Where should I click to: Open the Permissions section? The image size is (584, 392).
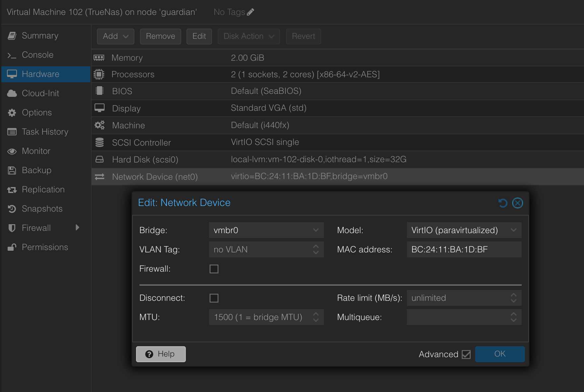46,247
